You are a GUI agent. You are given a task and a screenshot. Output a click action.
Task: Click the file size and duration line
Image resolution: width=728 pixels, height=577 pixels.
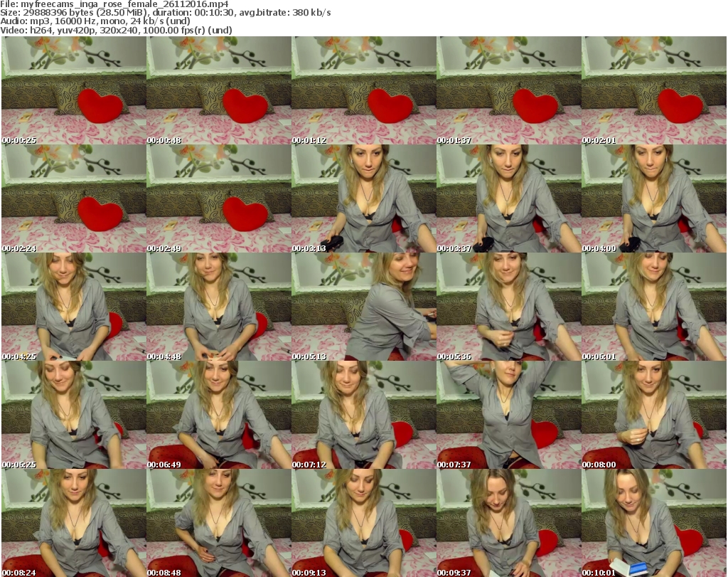165,13
